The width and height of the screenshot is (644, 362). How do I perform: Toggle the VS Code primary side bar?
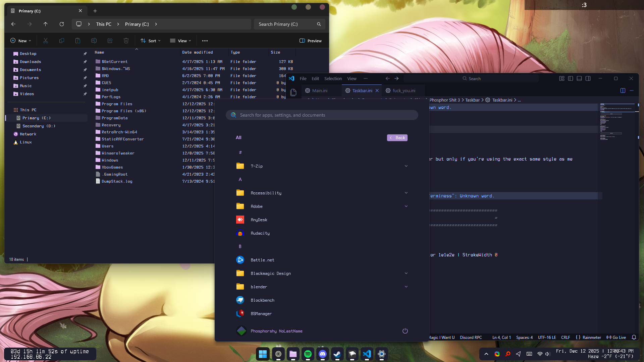coord(571,78)
